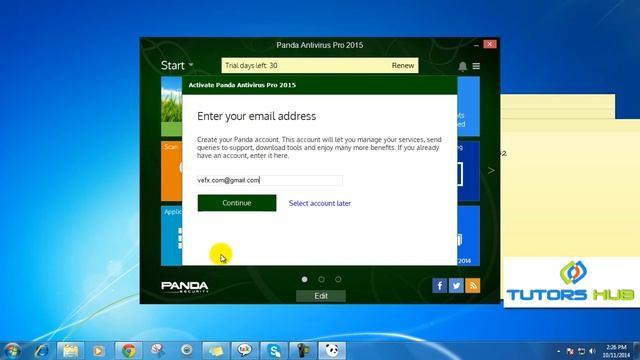Show hidden system tray icons arrow
Viewport: 640px width, 360px height.
[558, 351]
